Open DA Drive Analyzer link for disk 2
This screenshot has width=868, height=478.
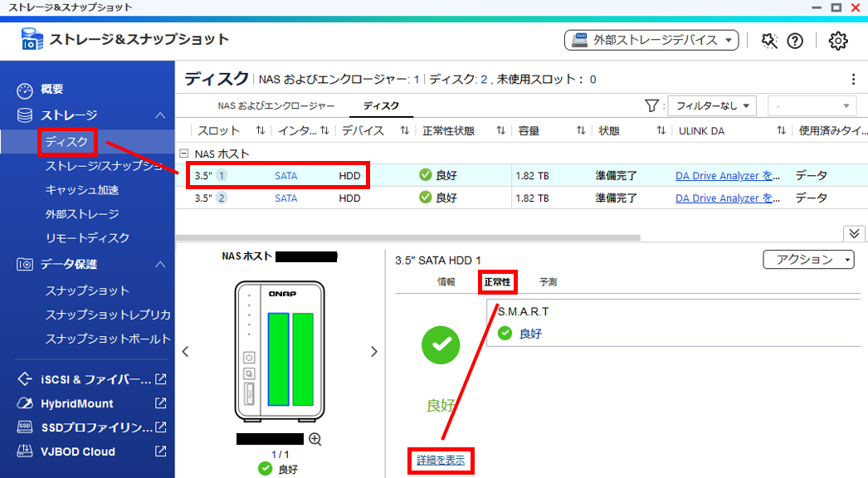[728, 198]
